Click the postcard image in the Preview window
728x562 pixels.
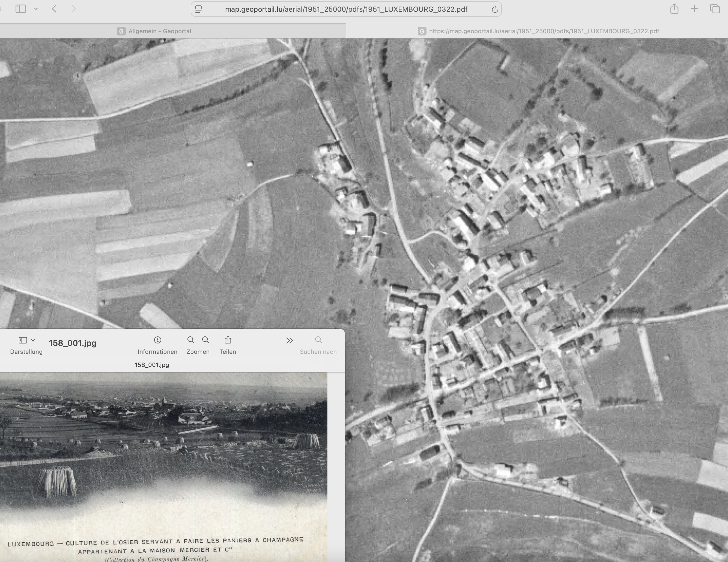[164, 467]
